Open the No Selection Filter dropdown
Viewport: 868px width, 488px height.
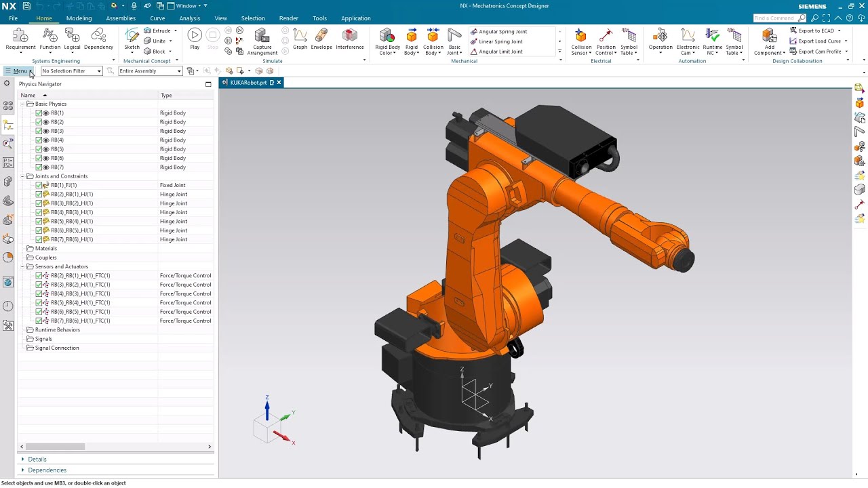pos(72,71)
